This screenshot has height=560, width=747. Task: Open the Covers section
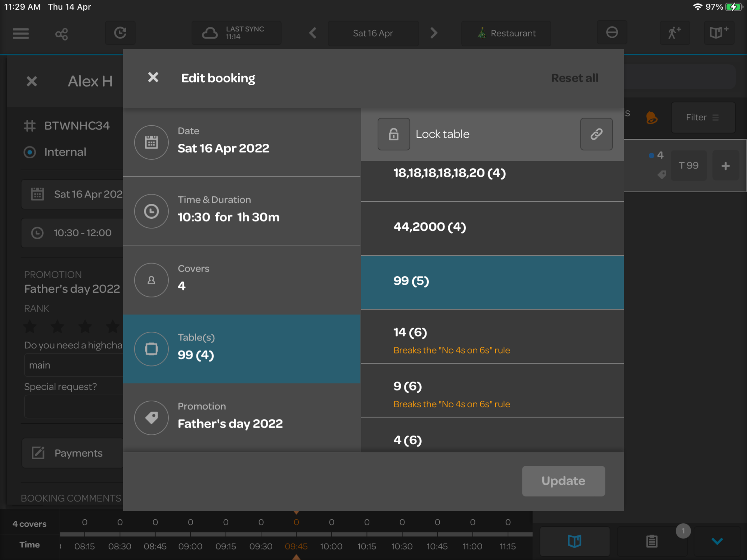(x=242, y=280)
